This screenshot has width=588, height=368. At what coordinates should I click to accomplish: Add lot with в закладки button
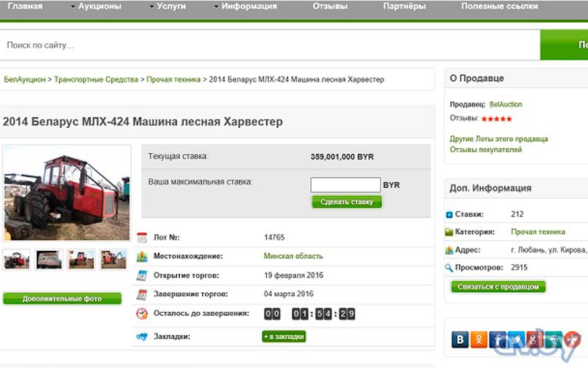(x=284, y=336)
